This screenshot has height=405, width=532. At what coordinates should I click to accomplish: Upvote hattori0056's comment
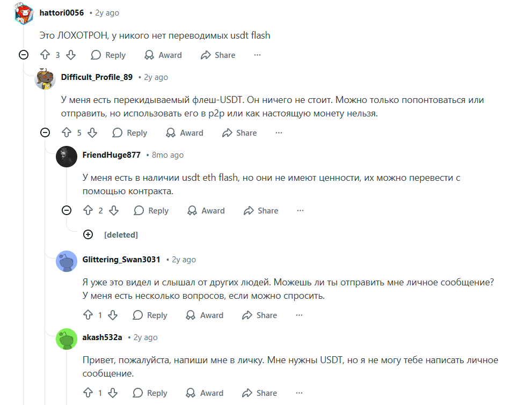point(45,55)
